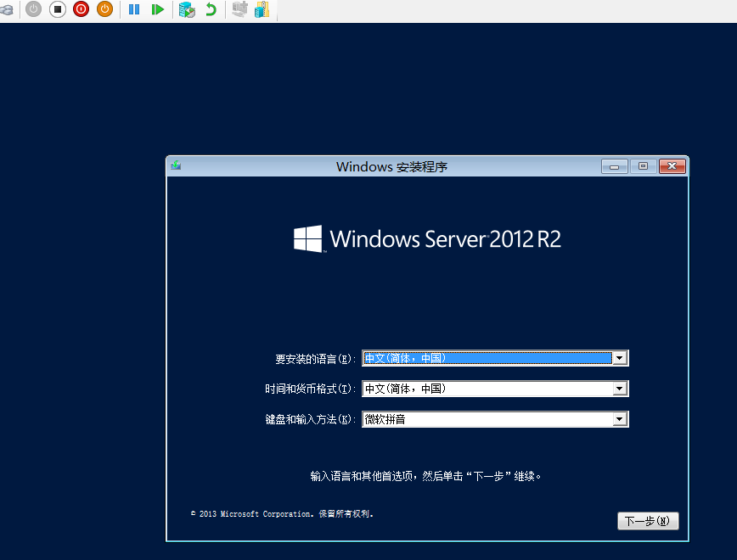The width and height of the screenshot is (737, 560).
Task: Turn off the VM with the black square icon
Action: pyautogui.click(x=58, y=9)
